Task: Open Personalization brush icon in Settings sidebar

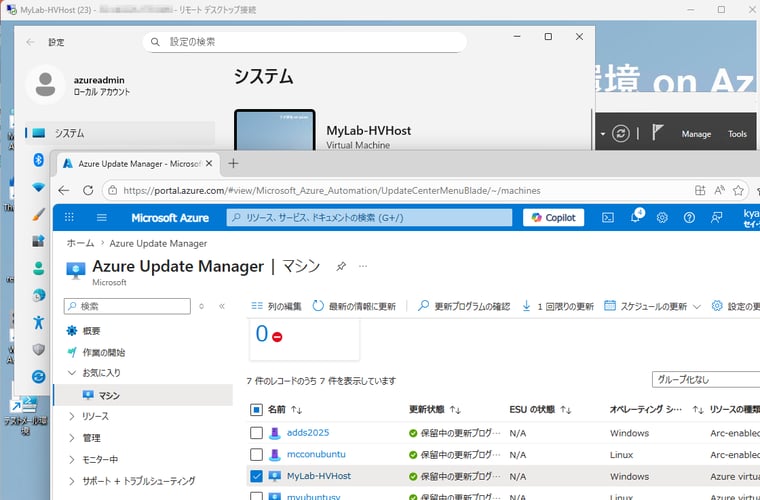Action: 38,214
